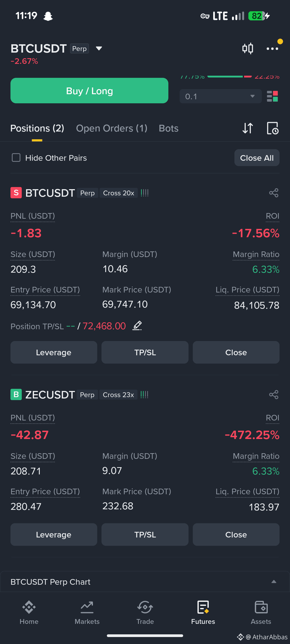
Task: Tap Cross 20x on BTCUSDT position
Action: pos(119,193)
